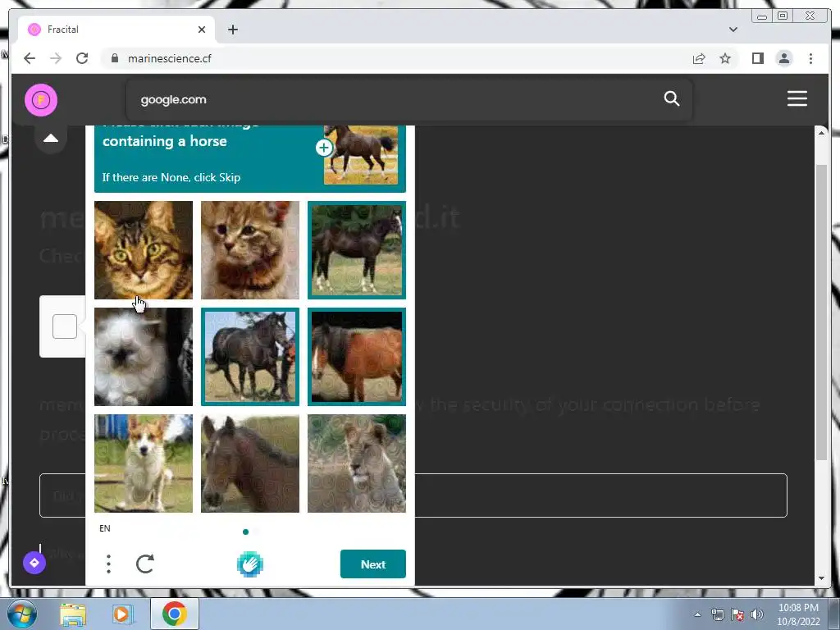The width and height of the screenshot is (840, 630).
Task: Click the Next button
Action: pos(373,564)
